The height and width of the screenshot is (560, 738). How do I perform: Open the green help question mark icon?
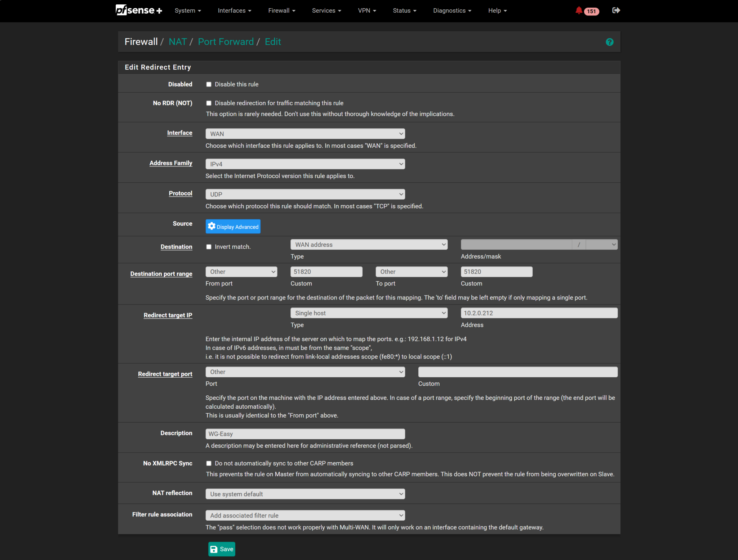609,42
